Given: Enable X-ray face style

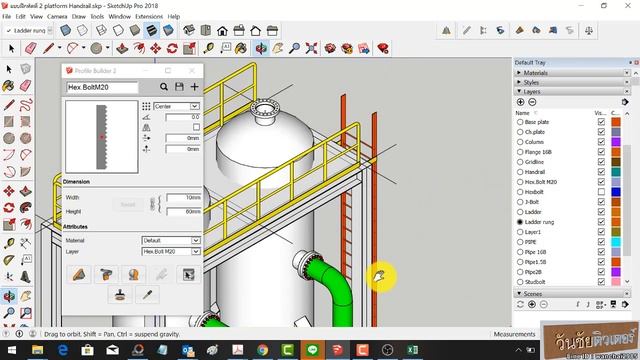Looking at the screenshot, I should tap(65, 31).
